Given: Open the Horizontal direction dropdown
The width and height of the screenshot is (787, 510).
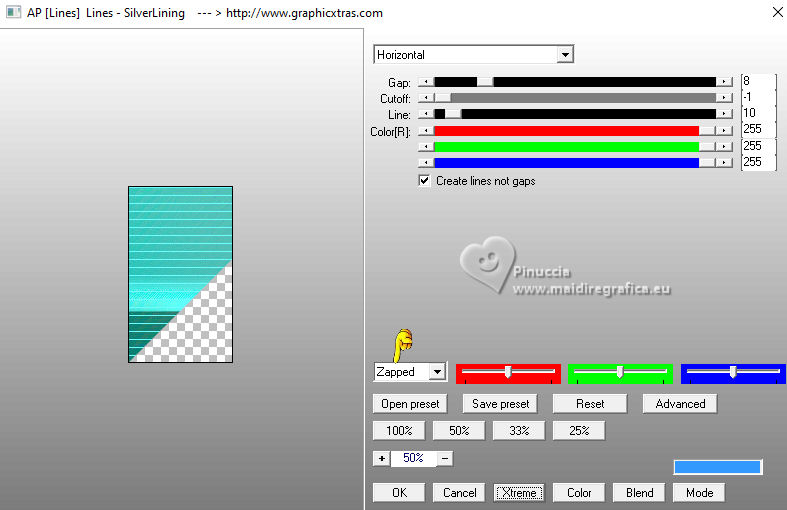Looking at the screenshot, I should point(565,55).
